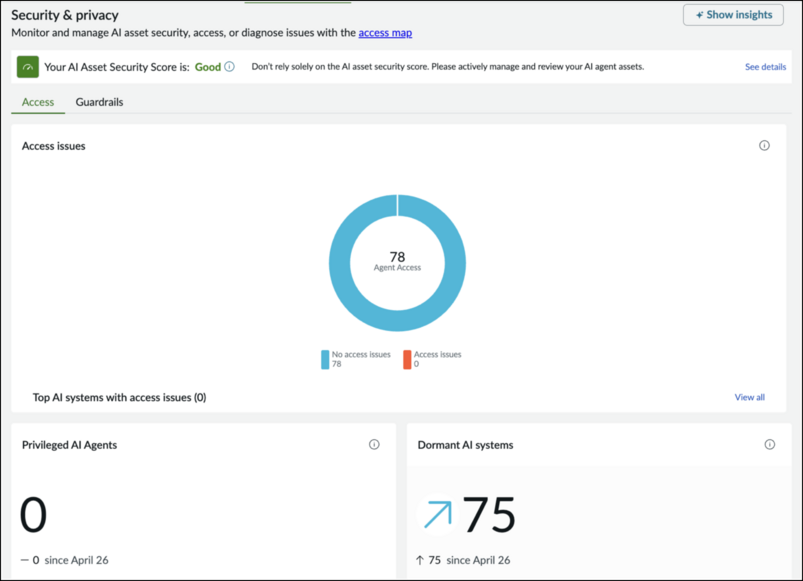Click the orange Access issues legend swatch
The height and width of the screenshot is (581, 803).
coord(407,359)
